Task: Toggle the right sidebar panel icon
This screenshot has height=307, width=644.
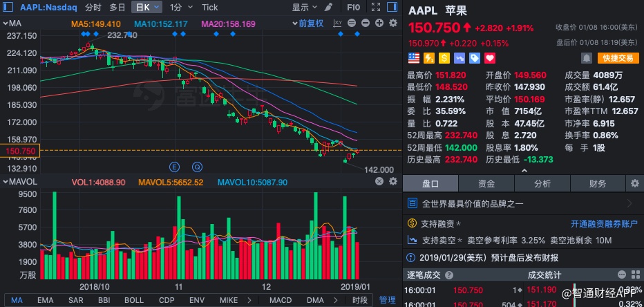Action: pos(392,7)
